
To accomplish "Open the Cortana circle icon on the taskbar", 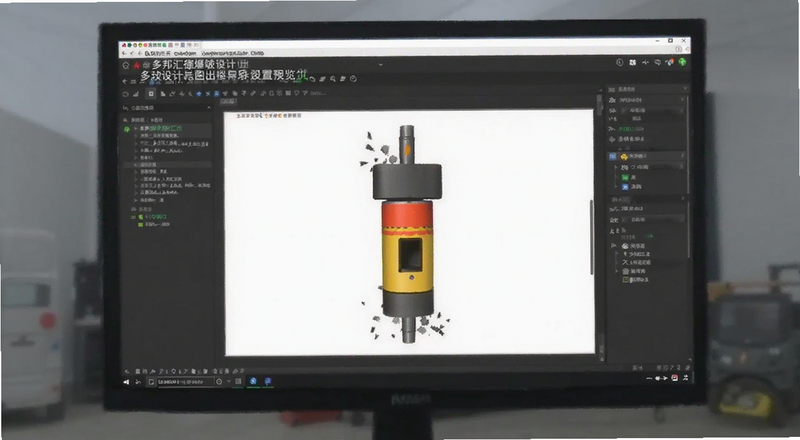I will [x=219, y=382].
